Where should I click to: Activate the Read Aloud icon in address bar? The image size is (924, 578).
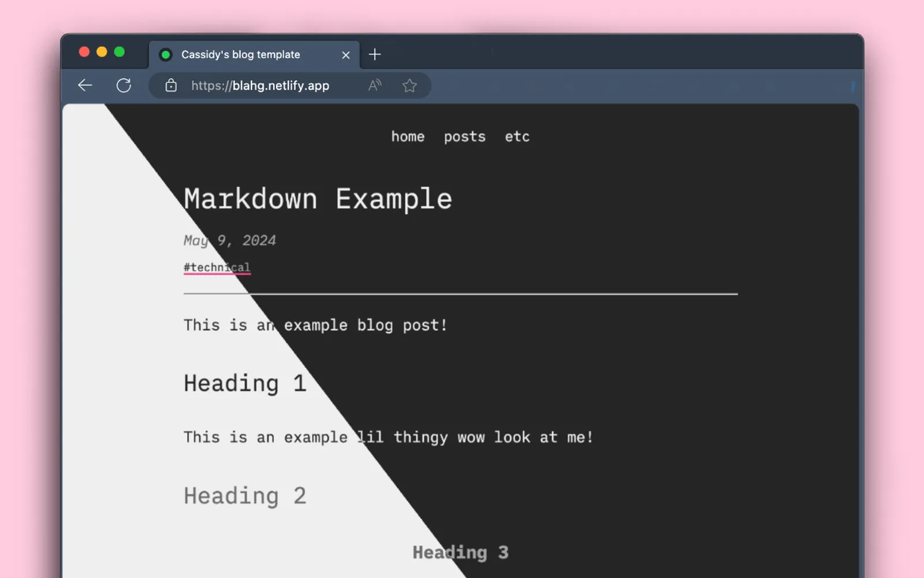tap(375, 86)
